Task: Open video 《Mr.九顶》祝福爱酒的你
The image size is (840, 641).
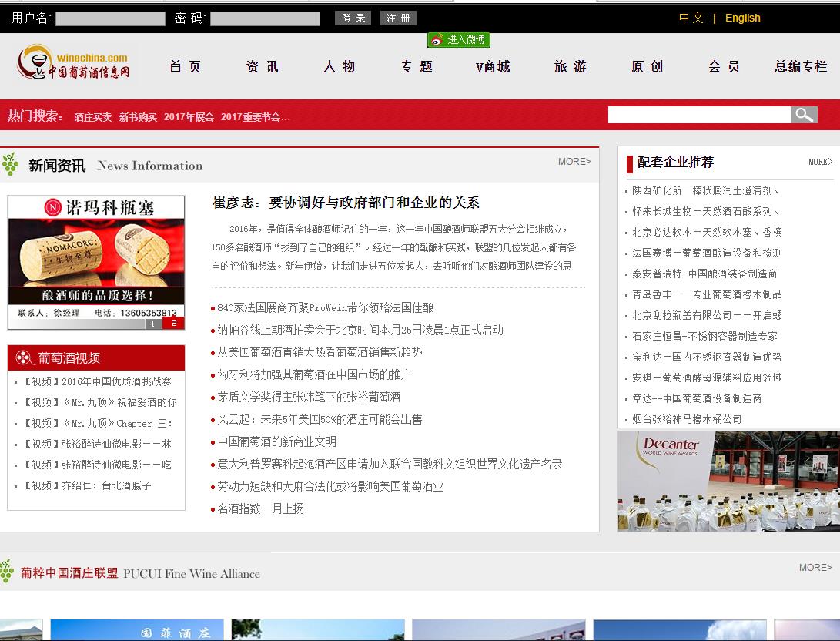Action: [x=99, y=402]
